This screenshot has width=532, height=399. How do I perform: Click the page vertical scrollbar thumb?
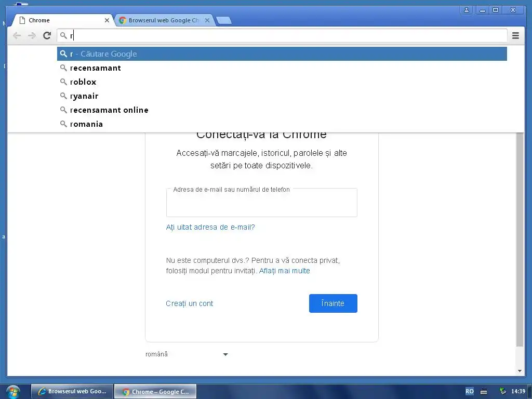[x=520, y=239]
